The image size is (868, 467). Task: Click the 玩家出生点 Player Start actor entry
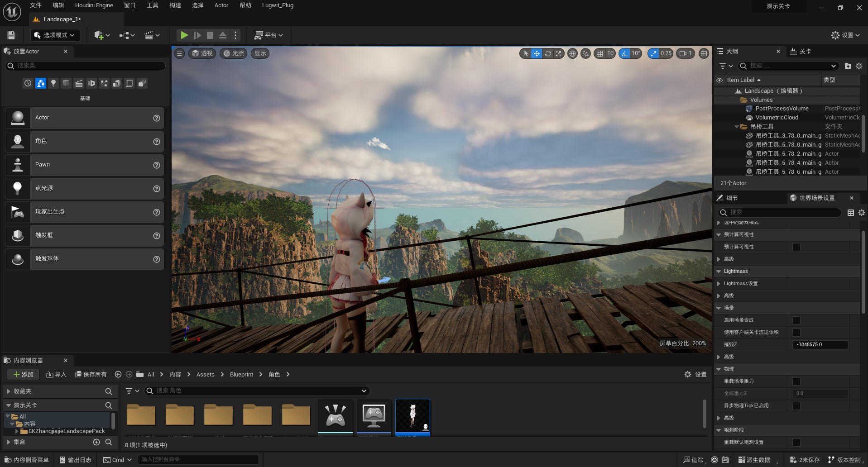[x=84, y=212]
